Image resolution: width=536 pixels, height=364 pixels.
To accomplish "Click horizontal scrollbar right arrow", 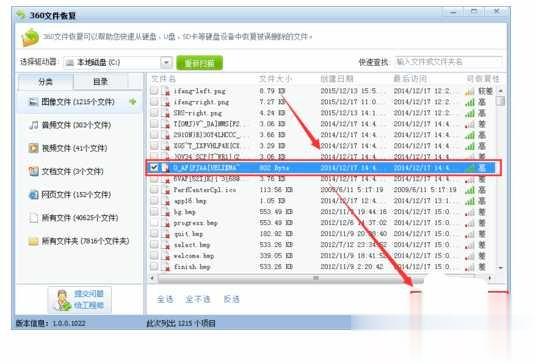I will (490, 278).
